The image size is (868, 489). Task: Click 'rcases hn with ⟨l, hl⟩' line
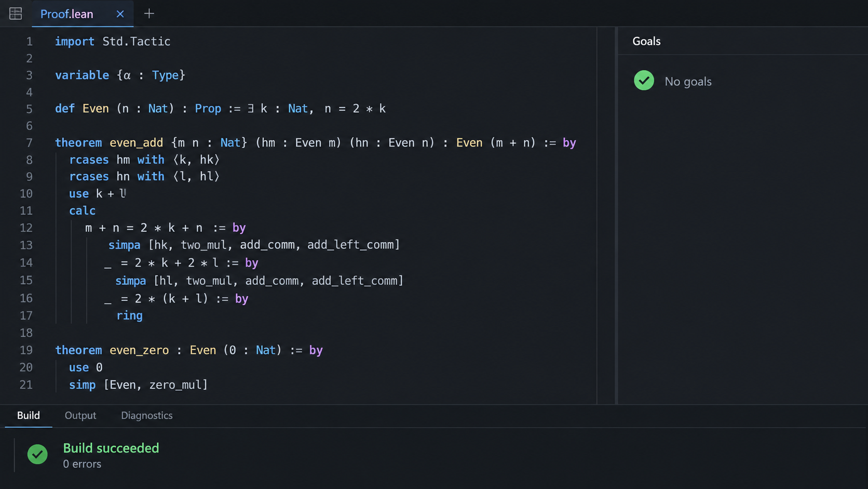144,177
